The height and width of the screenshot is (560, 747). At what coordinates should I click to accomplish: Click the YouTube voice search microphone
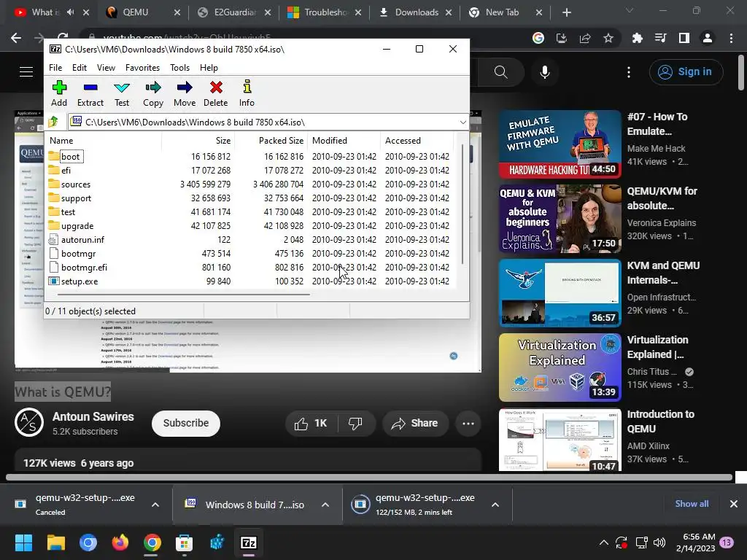[545, 72]
